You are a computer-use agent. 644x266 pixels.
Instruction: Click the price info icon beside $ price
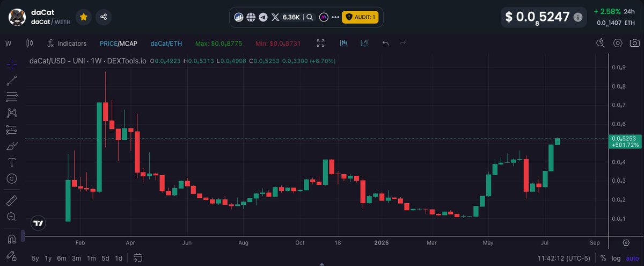577,17
